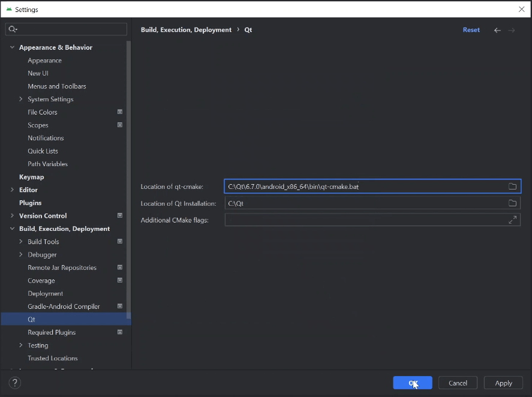Click the back navigation arrow
Screen dimensions: 532x397
(497, 30)
